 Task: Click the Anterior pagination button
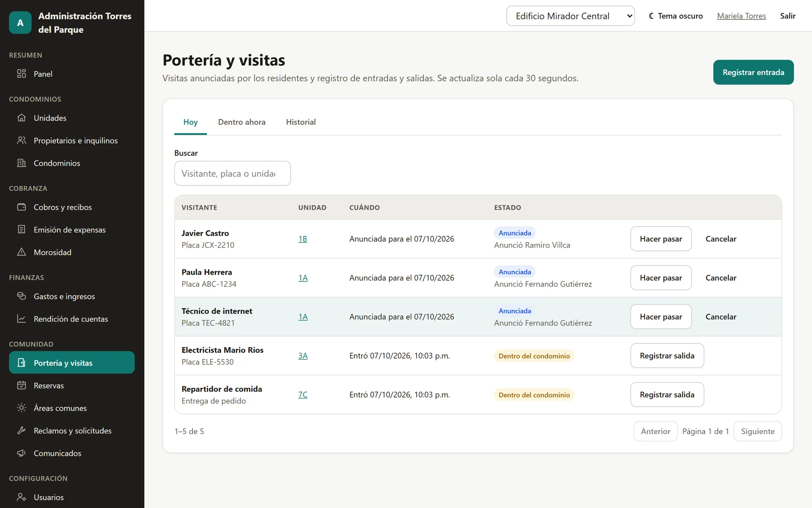point(656,431)
